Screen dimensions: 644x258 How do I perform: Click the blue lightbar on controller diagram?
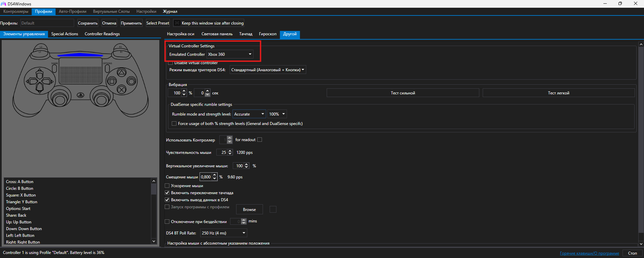tap(80, 55)
